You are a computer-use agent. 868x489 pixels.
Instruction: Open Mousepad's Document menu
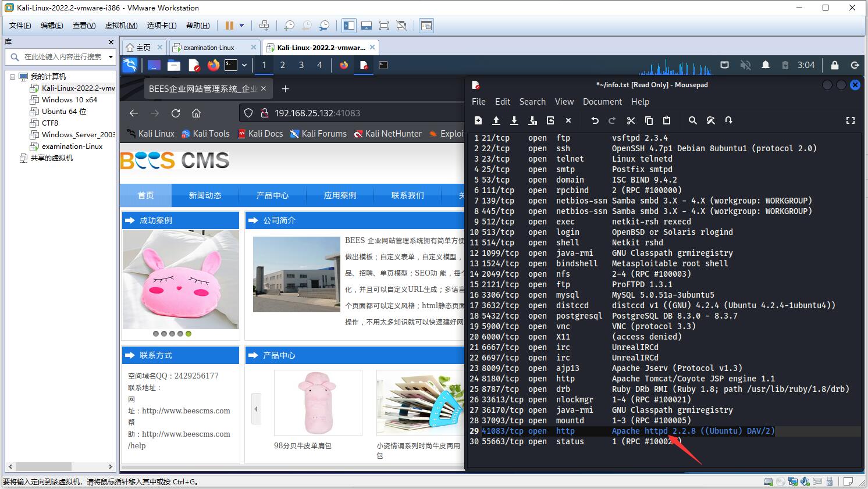coord(602,102)
